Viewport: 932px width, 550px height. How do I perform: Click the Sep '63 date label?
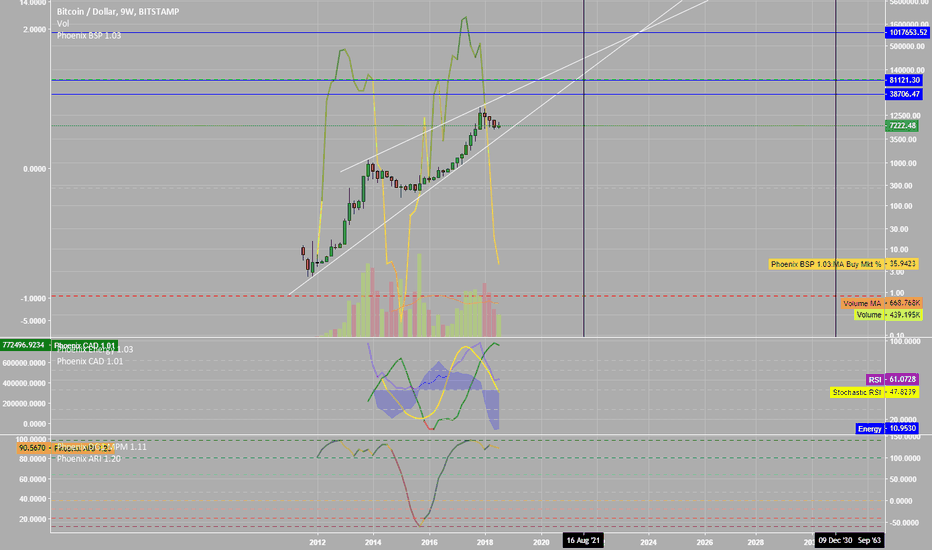point(869,540)
